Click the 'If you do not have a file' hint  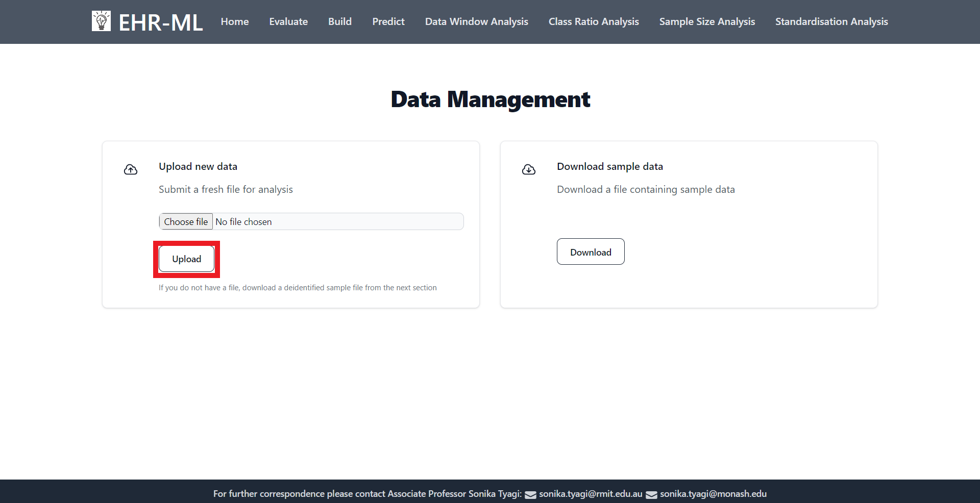[298, 288]
